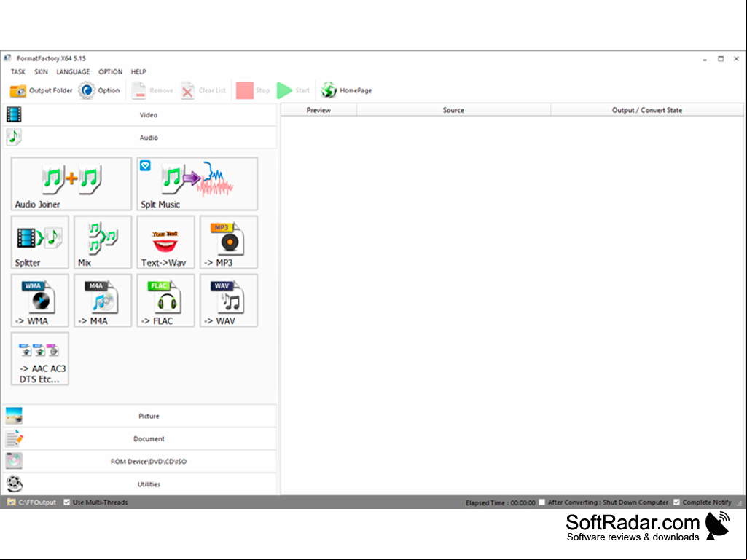Expand the Utilities category
Viewport: 747px width, 560px height.
[140, 484]
